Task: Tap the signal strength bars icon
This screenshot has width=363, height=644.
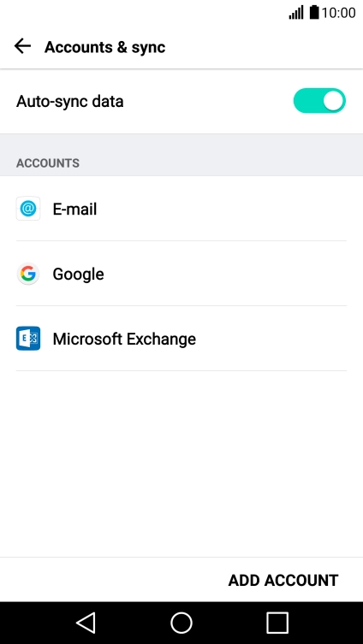Action: [x=296, y=12]
